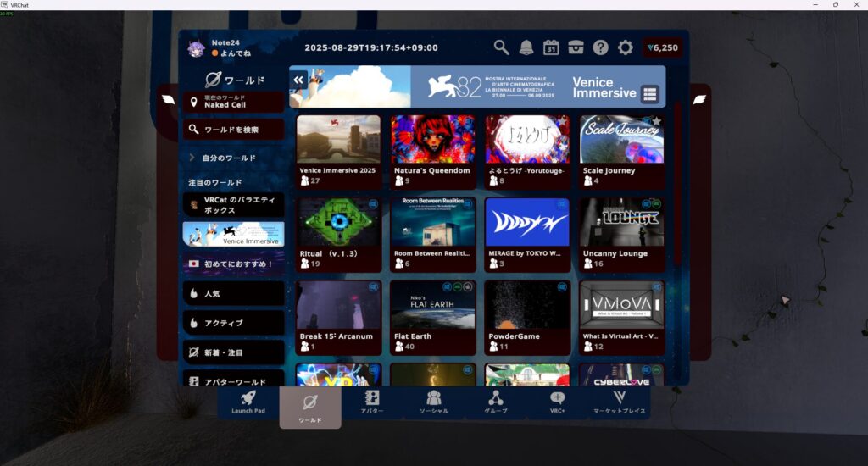The image size is (868, 466).
Task: Switch to ソーシャル tab
Action: [x=434, y=402]
